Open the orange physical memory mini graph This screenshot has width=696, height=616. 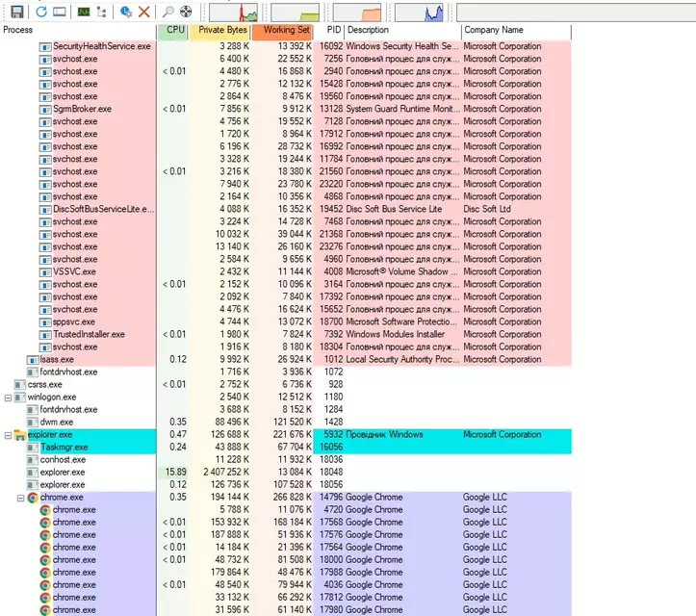coord(357,13)
